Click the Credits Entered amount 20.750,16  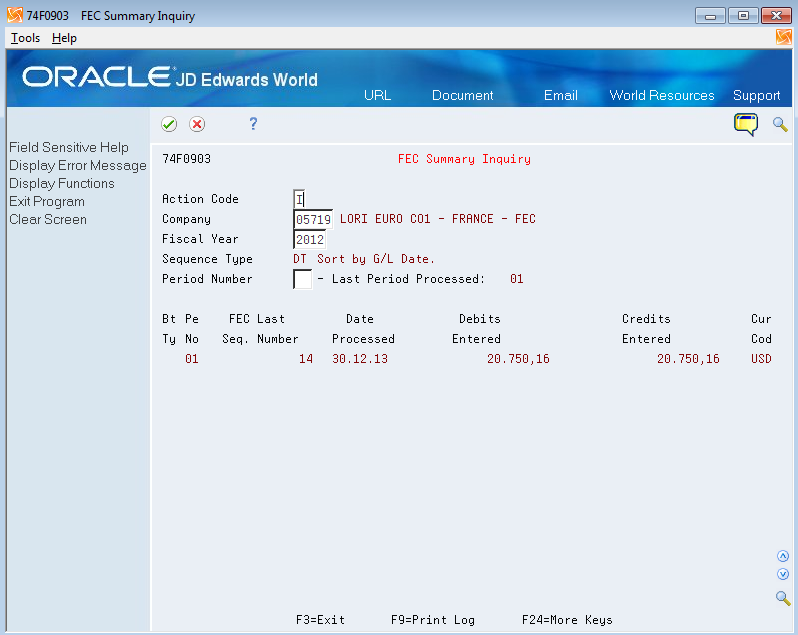(688, 359)
